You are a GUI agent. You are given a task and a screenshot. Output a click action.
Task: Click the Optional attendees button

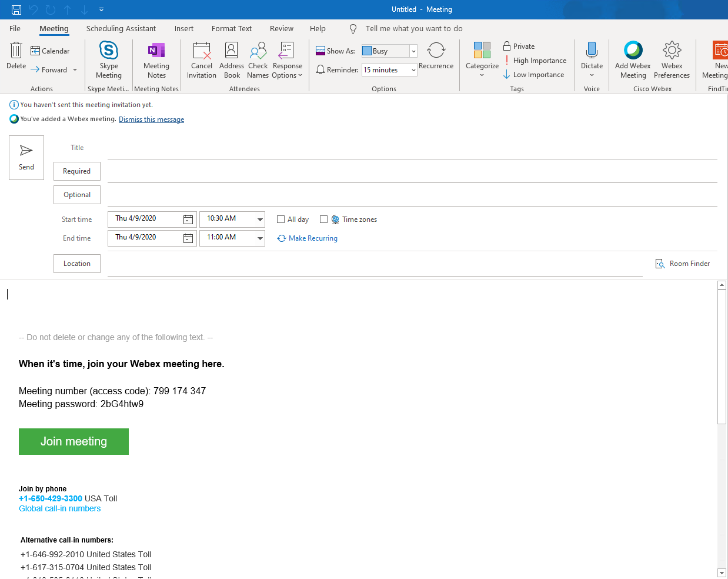tap(77, 195)
